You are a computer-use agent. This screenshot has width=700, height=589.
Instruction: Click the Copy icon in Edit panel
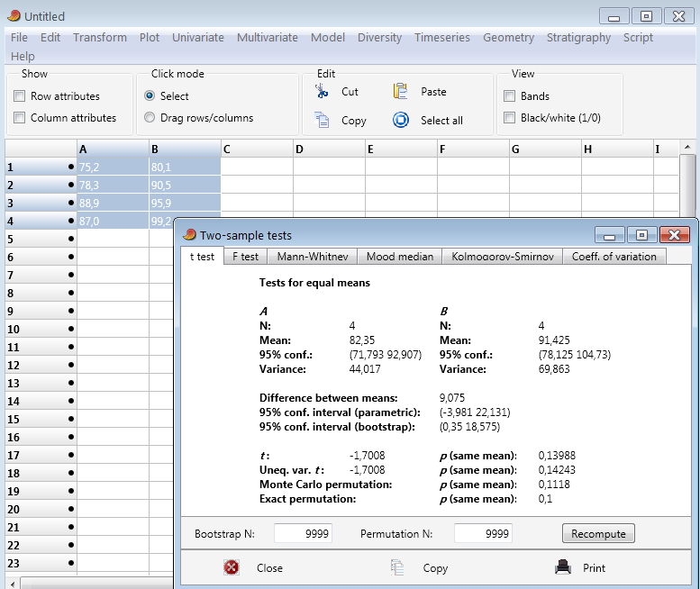point(321,120)
